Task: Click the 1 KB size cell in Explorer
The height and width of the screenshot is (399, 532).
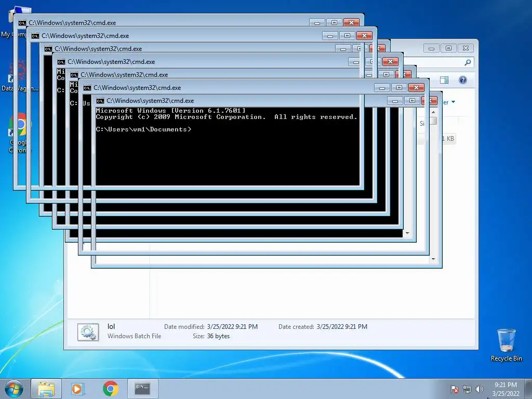Action: 448,138
